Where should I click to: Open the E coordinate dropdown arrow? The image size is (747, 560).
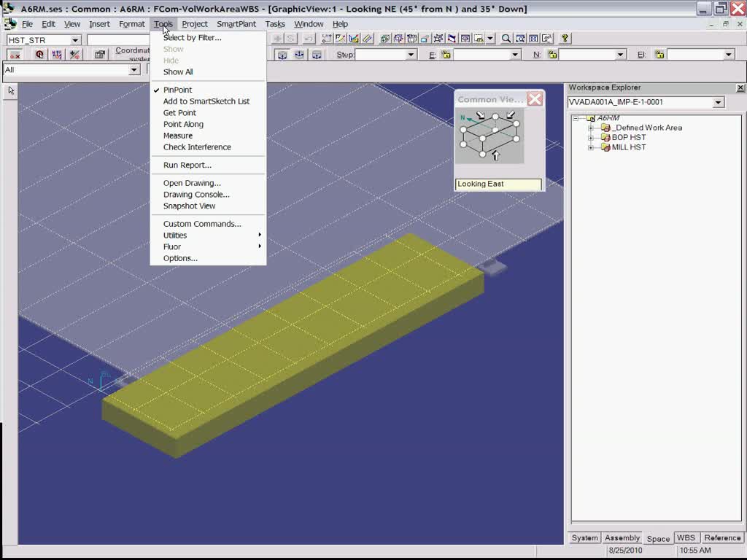[515, 55]
